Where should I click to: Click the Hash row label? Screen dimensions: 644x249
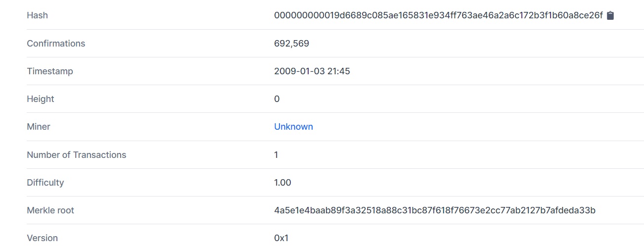[37, 15]
